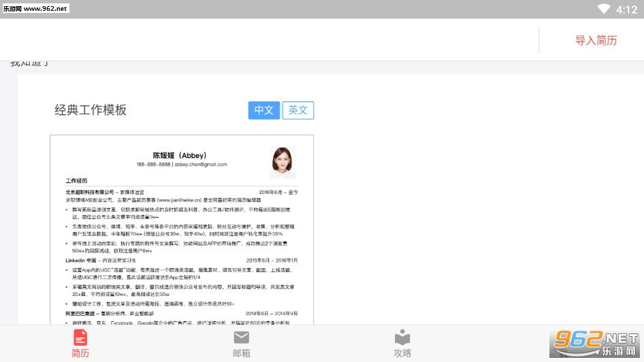Tap the name 陈媛媛 (Abbey)
Image resolution: width=644 pixels, height=362 pixels.
click(x=180, y=155)
